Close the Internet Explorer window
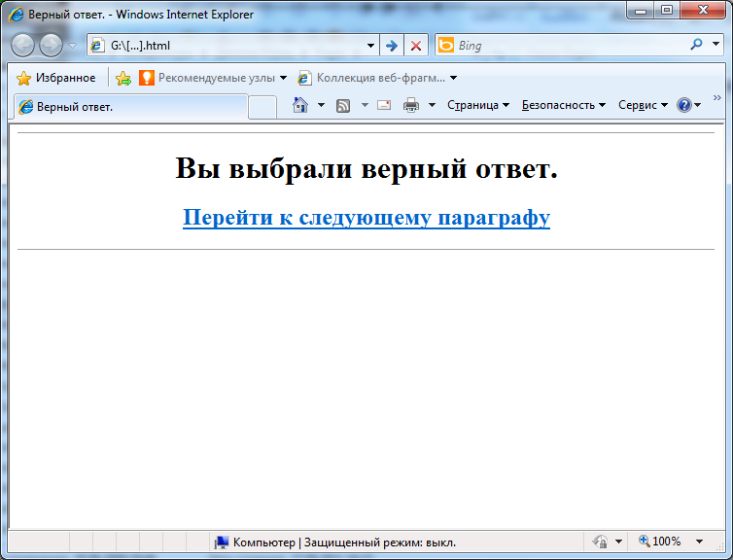The width and height of the screenshot is (733, 560). [x=703, y=11]
